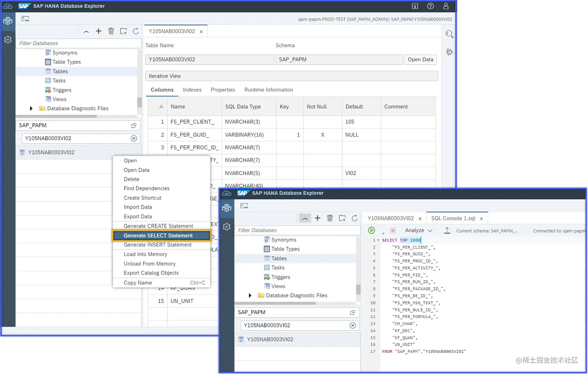The height and width of the screenshot is (374, 588).
Task: Pop out the SAP_PAPM panel in back window
Action: coord(134,125)
